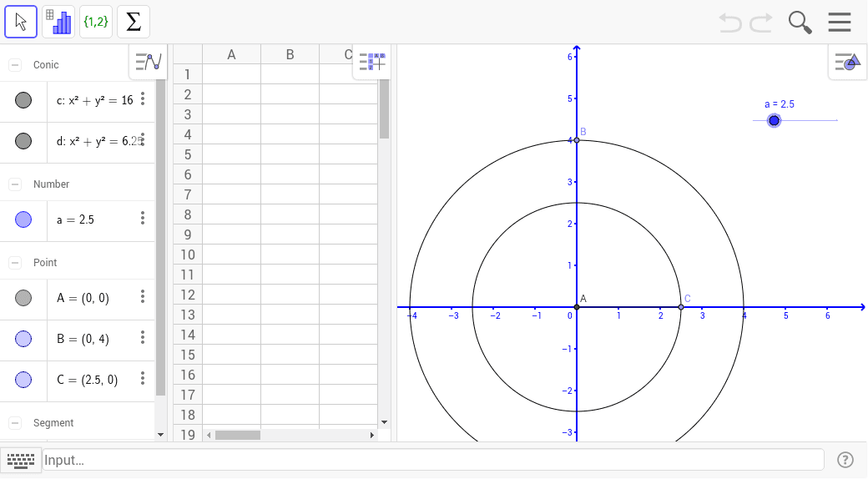
Task: Select spreadsheet column B header
Action: click(290, 54)
